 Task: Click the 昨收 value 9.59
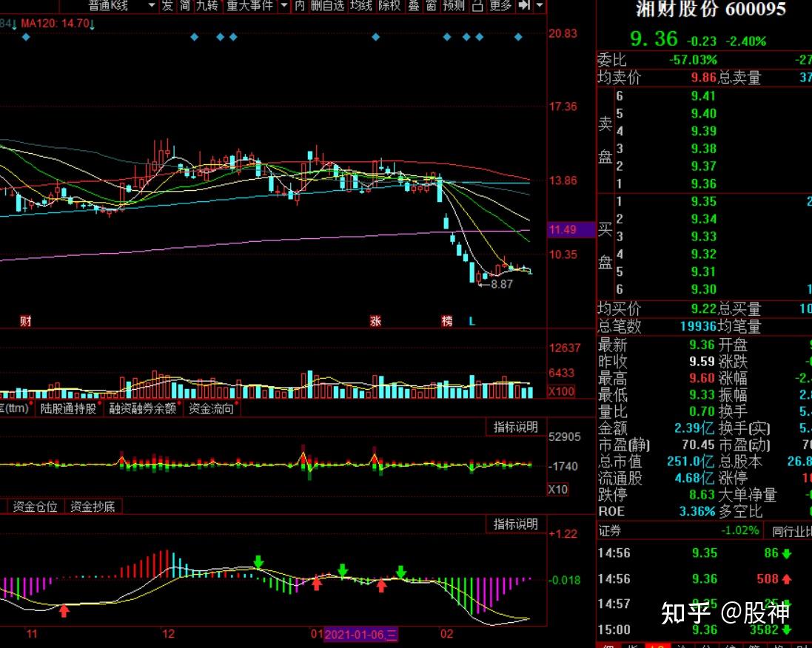702,361
